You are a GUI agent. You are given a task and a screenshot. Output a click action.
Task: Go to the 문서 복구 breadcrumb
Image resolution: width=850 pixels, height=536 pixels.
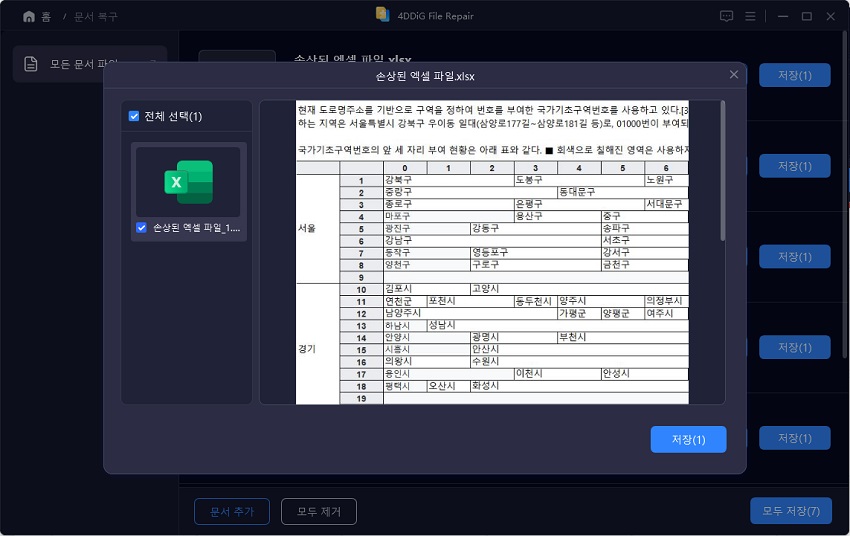click(95, 17)
